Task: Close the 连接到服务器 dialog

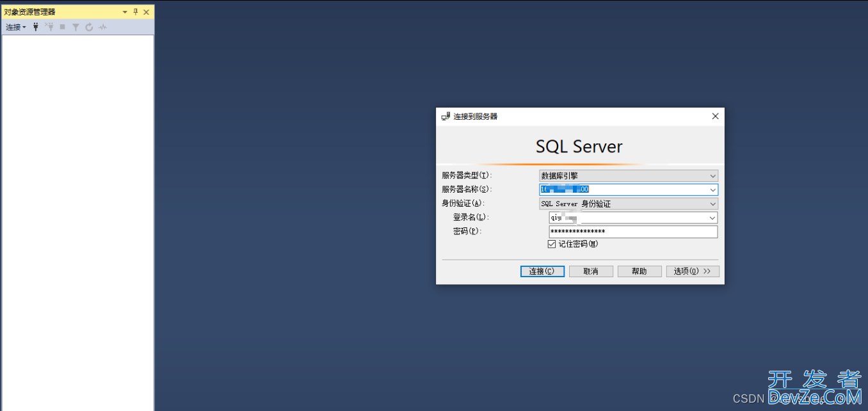Action: pos(715,117)
